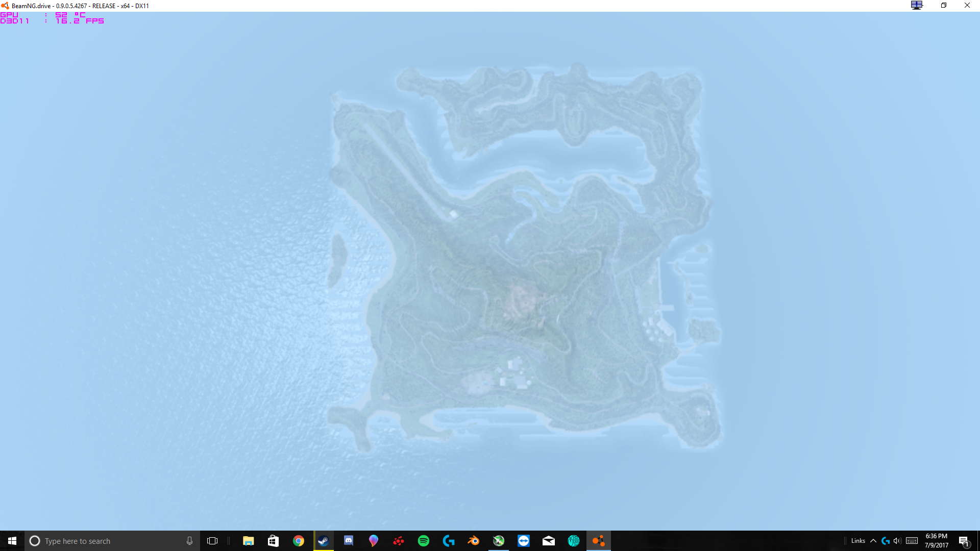Open the Microsoft Store taskbar icon

(x=274, y=541)
